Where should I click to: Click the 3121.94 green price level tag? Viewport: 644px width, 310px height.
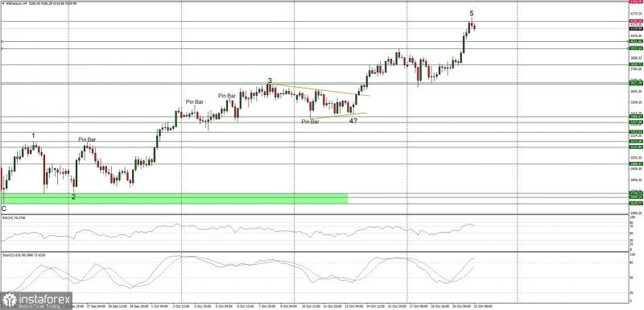(636, 147)
